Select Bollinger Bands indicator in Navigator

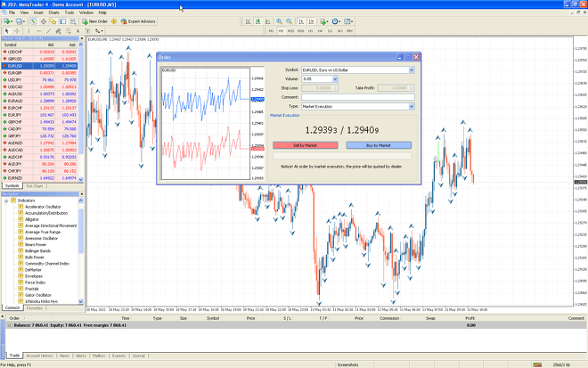point(38,251)
